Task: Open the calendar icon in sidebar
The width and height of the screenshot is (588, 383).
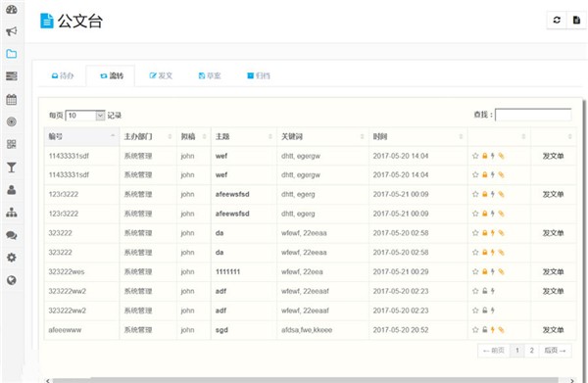Action: point(12,99)
